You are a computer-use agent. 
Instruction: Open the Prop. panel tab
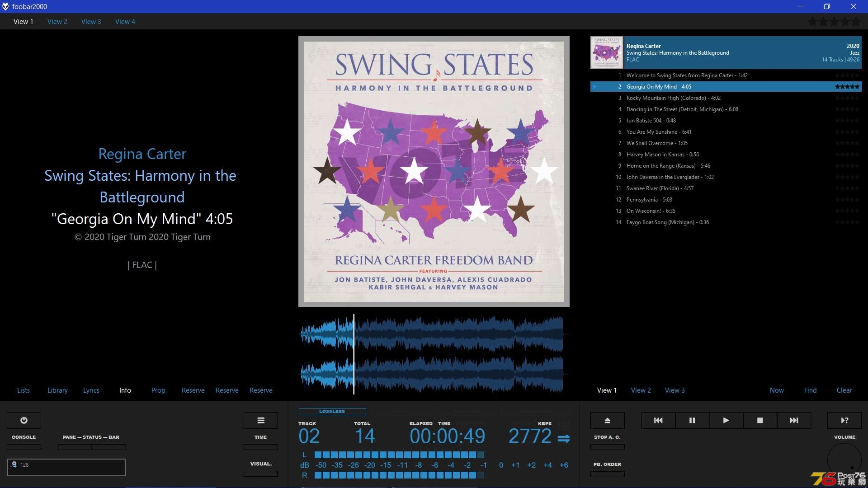(159, 390)
